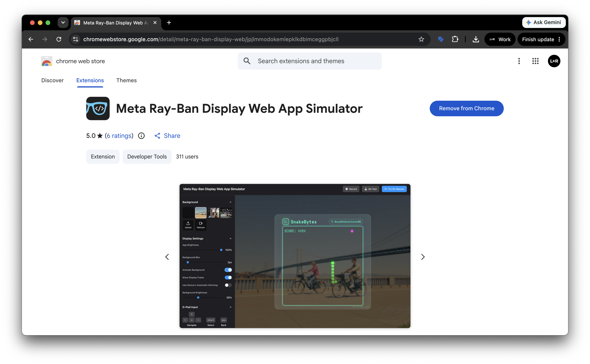Open the 6 ratings link
Screen dimensions: 590x364
click(x=119, y=136)
